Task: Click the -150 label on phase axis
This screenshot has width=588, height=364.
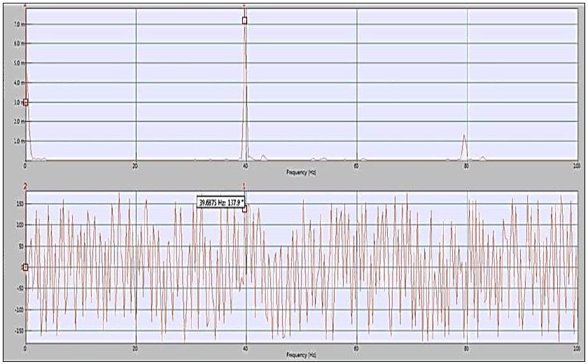Action: click(x=18, y=330)
